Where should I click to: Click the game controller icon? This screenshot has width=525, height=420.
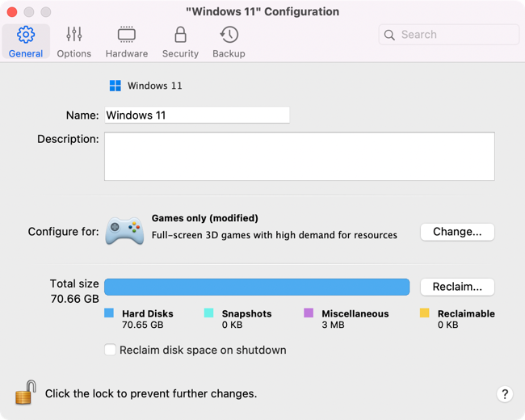pos(124,231)
